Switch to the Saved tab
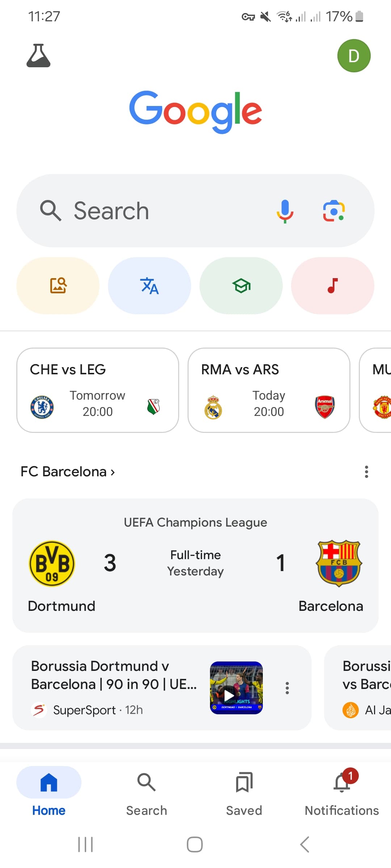391x868 pixels. coord(244,792)
